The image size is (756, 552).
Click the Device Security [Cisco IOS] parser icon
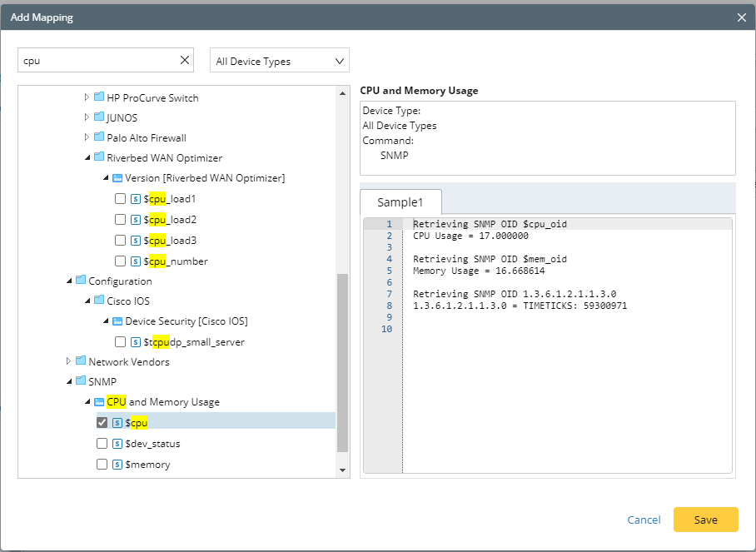click(x=117, y=321)
